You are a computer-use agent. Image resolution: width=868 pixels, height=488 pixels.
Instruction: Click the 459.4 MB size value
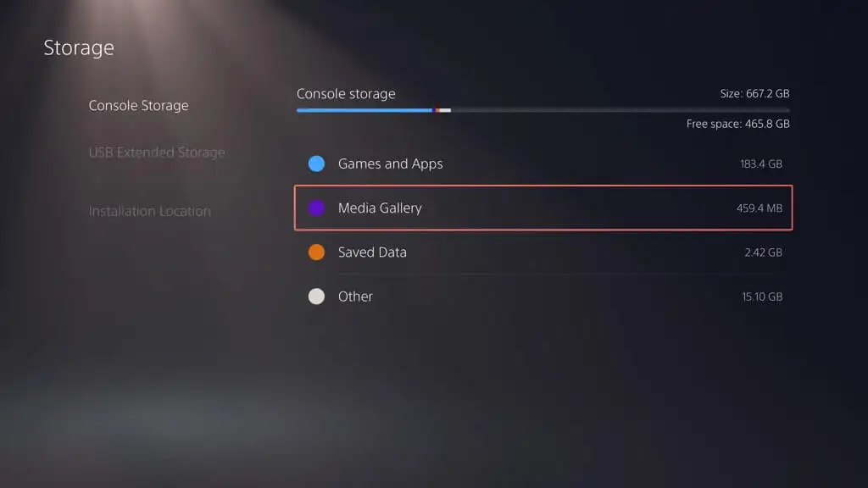[759, 208]
